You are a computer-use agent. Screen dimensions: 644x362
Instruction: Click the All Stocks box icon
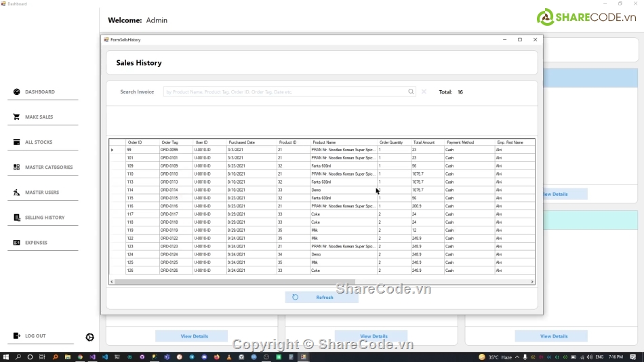[x=16, y=142]
